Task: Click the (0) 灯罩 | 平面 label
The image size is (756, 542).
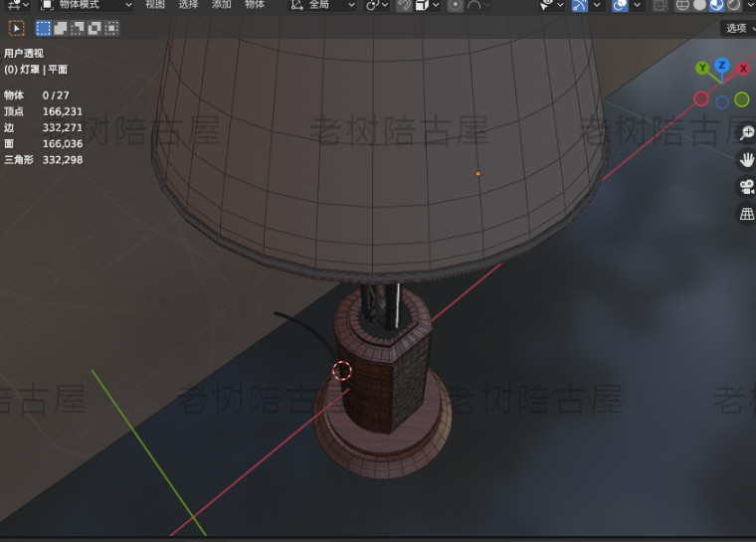Action: 36,70
